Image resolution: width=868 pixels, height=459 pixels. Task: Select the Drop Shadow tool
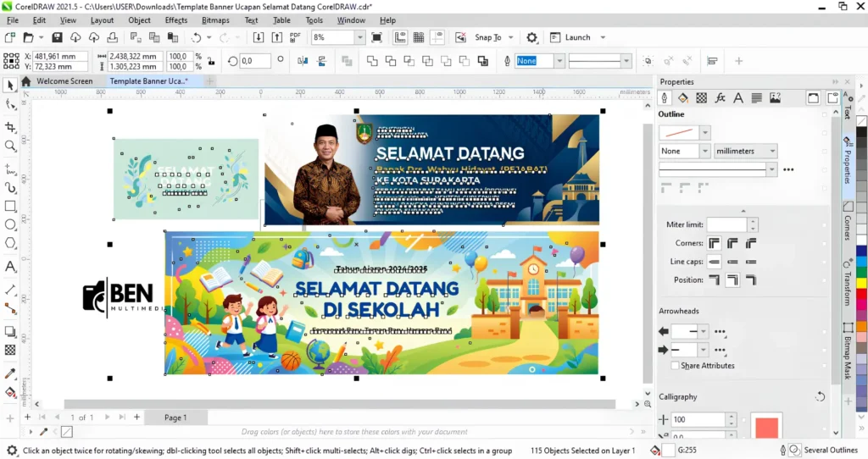click(10, 331)
